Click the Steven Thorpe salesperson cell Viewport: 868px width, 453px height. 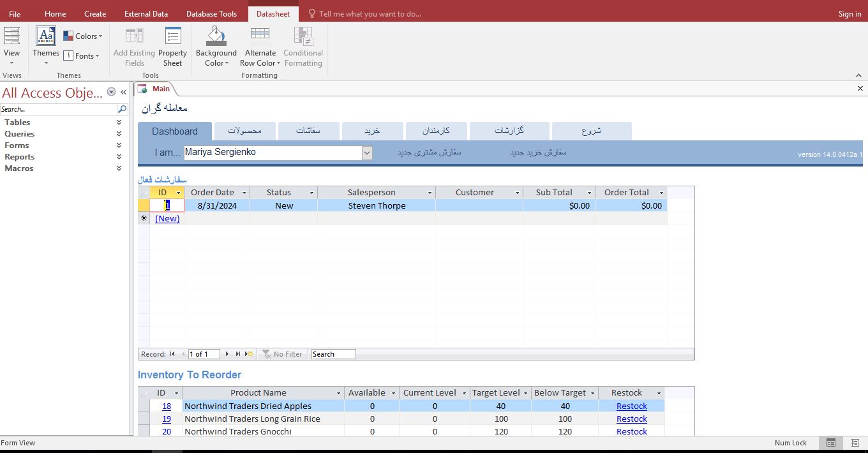tap(377, 205)
